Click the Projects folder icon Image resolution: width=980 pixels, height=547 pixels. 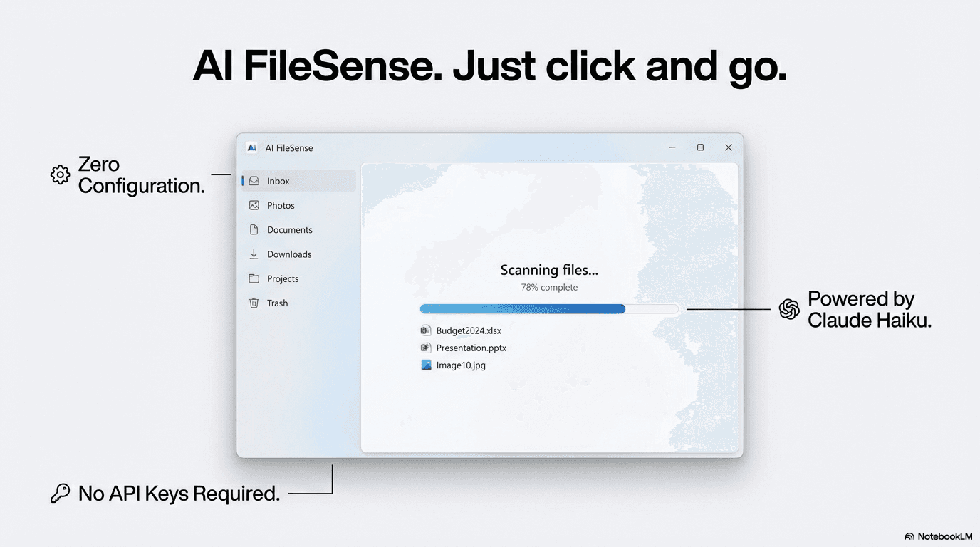coord(254,278)
